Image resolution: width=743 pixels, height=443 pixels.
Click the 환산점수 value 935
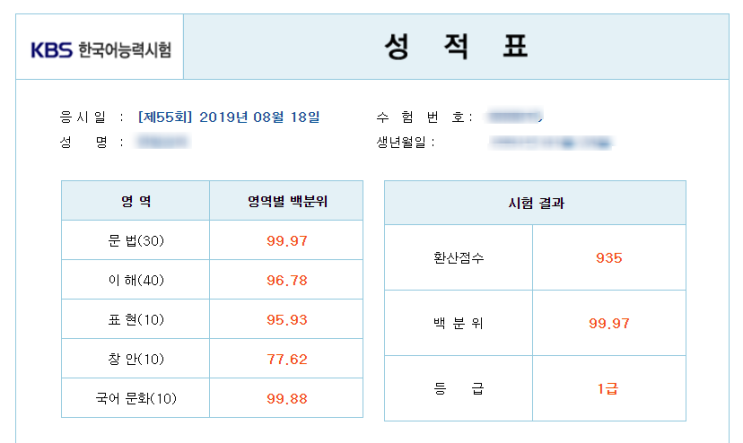tap(609, 258)
